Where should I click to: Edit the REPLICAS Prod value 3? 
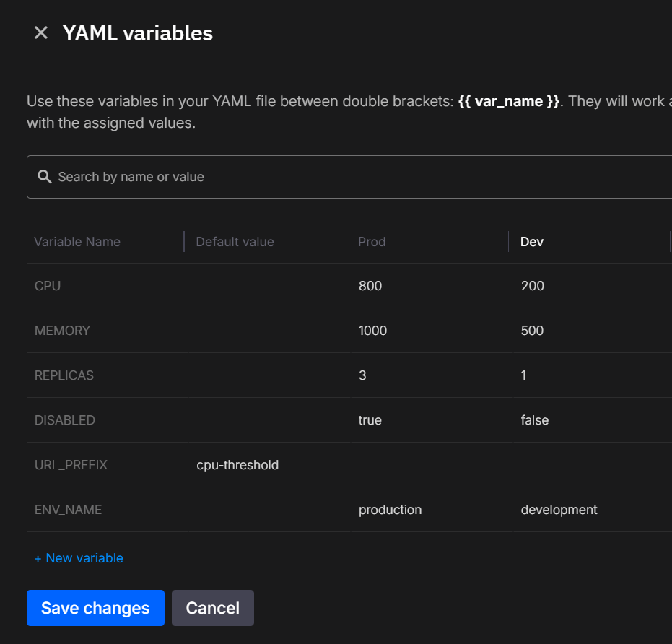(363, 375)
